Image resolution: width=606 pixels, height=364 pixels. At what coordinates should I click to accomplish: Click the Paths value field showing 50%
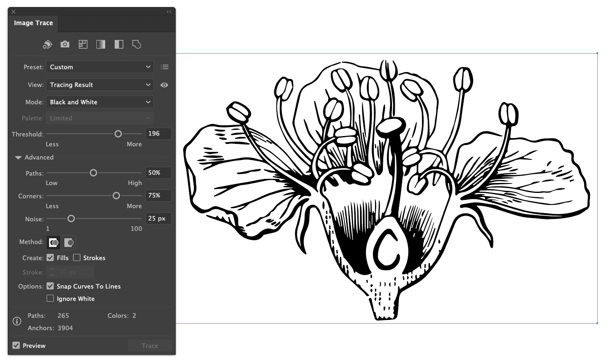(x=158, y=173)
